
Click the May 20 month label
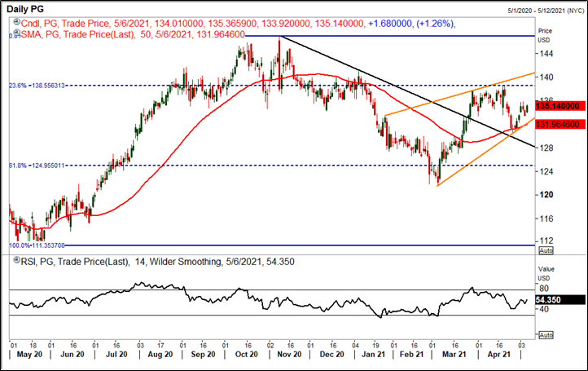pos(29,354)
